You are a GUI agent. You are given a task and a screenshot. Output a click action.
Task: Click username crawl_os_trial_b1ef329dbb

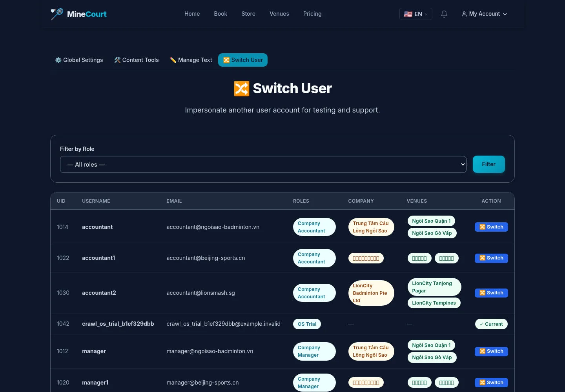118,324
